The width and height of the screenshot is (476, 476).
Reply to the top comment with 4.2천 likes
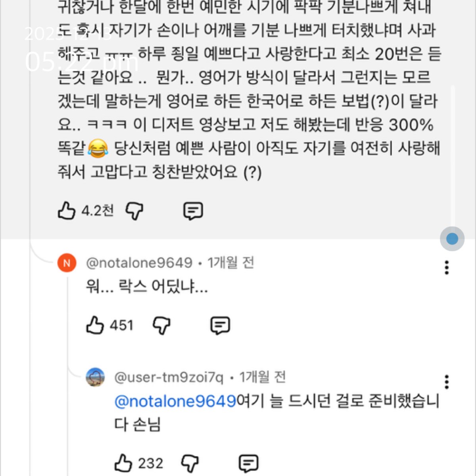click(193, 211)
